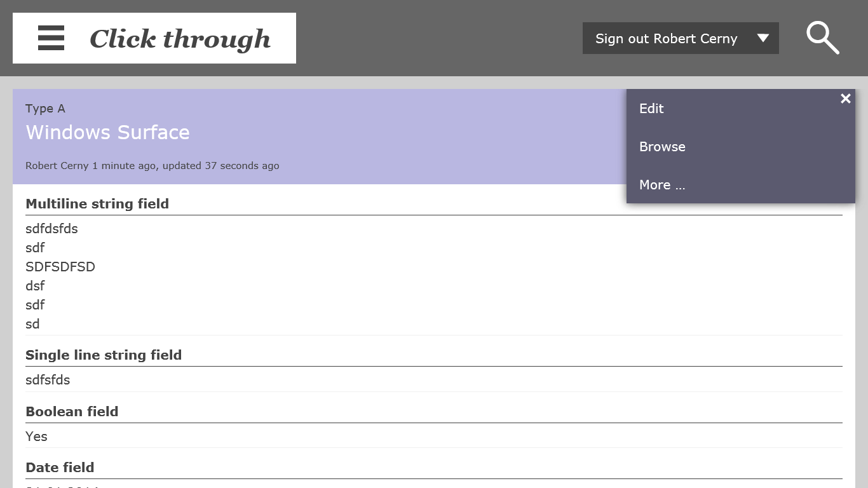Select Browse in the actions menu
Screen dimensions: 868x488
(x=662, y=147)
